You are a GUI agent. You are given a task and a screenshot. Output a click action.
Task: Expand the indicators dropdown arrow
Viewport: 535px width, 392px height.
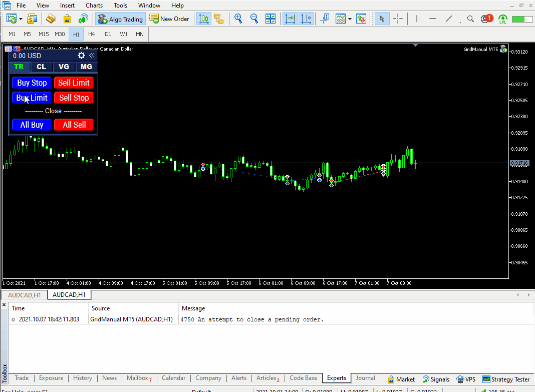[350, 19]
